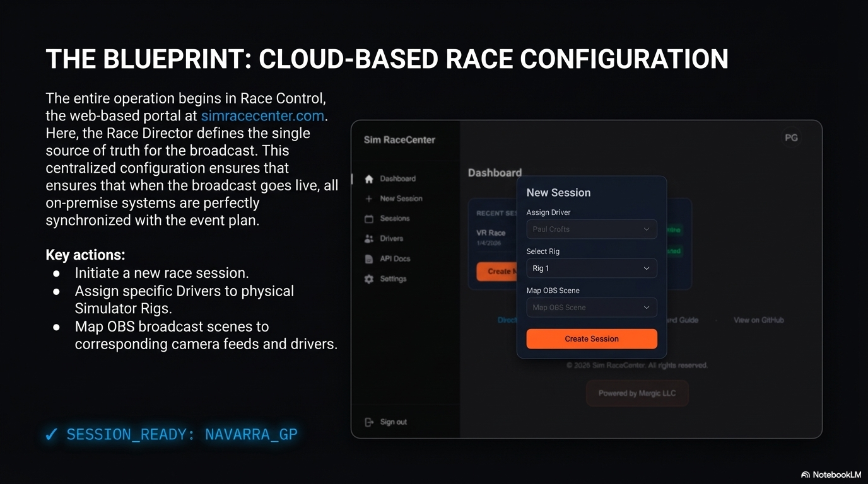Open Sessions via the folder icon
868x484 pixels.
click(369, 219)
